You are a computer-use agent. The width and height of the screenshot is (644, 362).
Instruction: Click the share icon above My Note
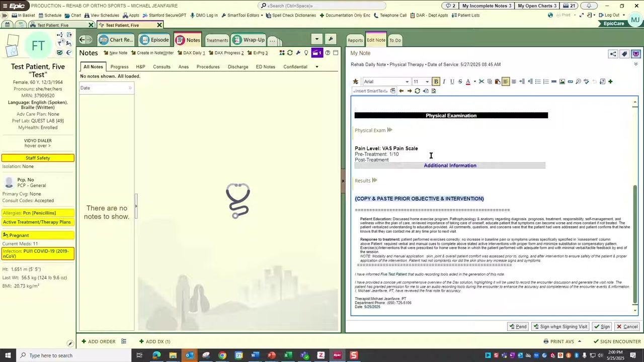[x=613, y=54]
